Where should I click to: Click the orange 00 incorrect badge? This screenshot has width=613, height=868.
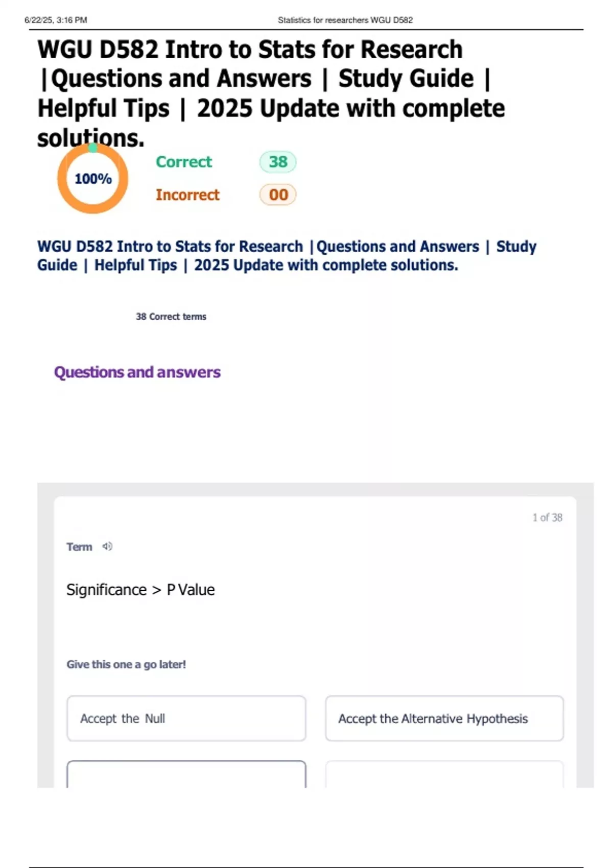point(278,195)
